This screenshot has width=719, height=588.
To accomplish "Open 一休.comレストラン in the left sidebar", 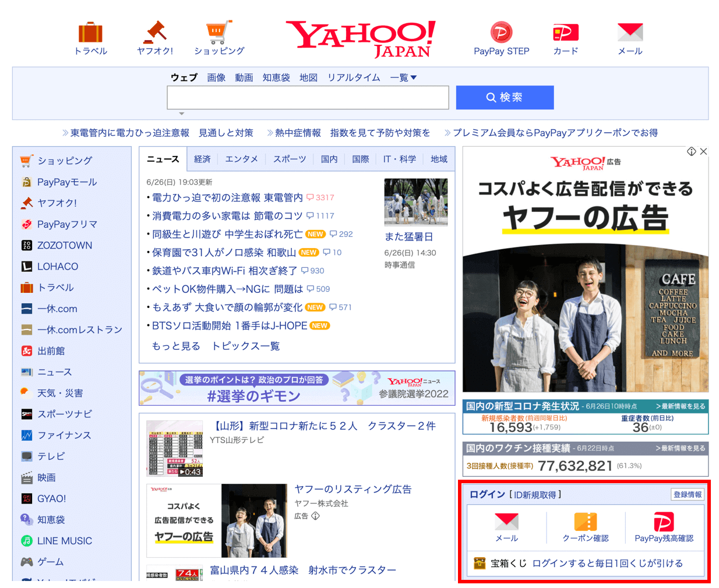I will 80,330.
